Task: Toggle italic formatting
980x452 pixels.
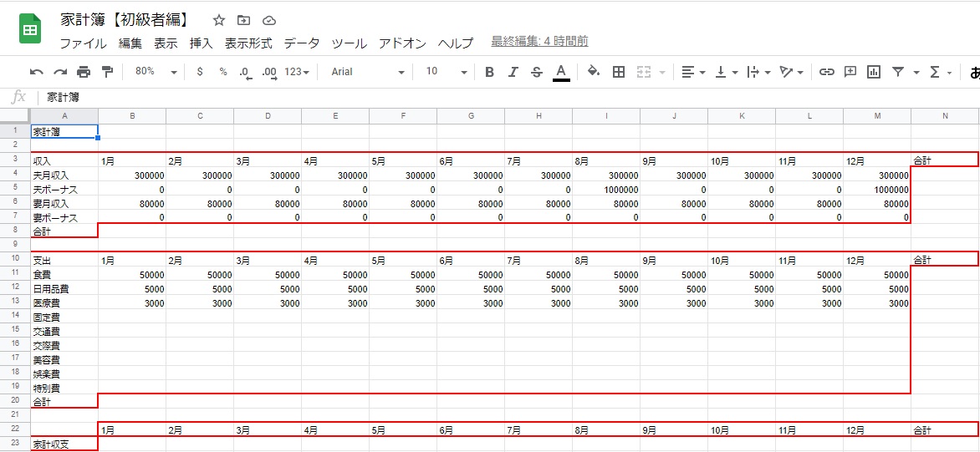Action: 513,72
